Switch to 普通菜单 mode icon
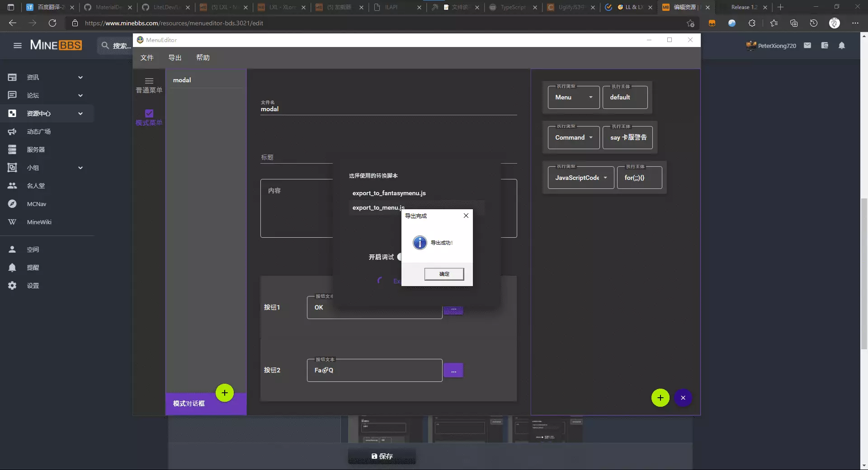This screenshot has width=868, height=470. 149,81
